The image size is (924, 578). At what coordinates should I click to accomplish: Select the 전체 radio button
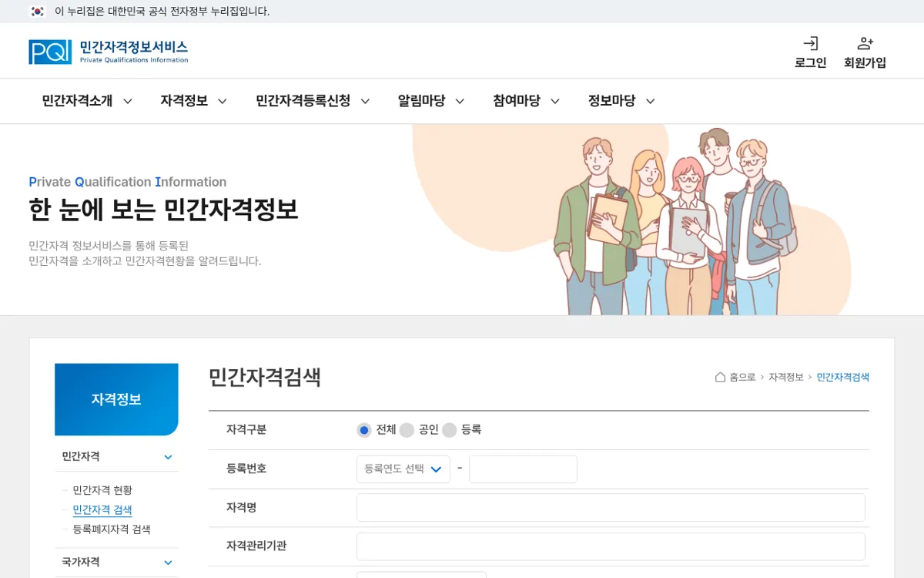point(364,430)
